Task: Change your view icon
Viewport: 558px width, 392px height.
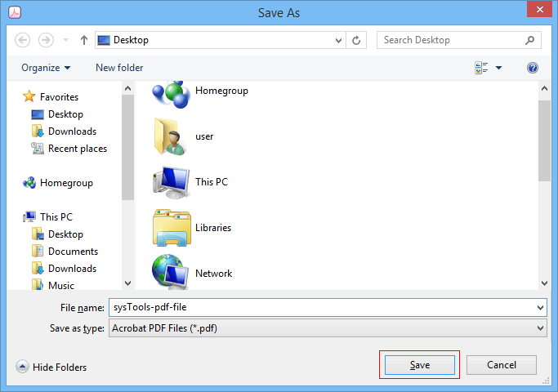Action: pyautogui.click(x=481, y=68)
